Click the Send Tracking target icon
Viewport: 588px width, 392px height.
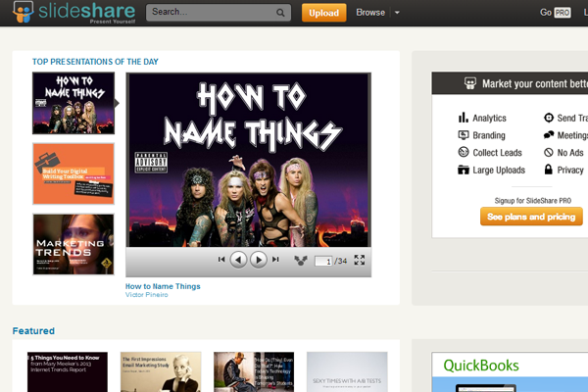coord(549,118)
